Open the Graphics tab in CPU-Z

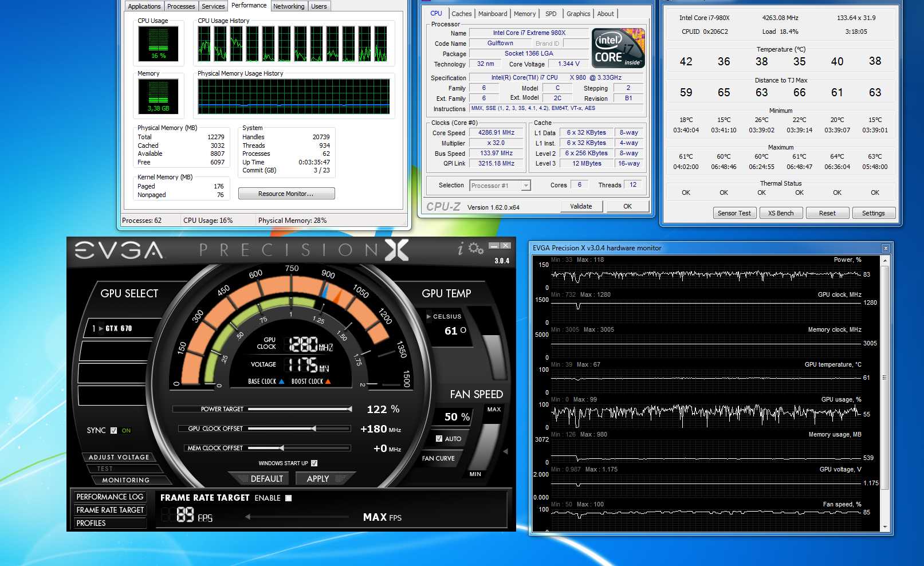point(578,14)
